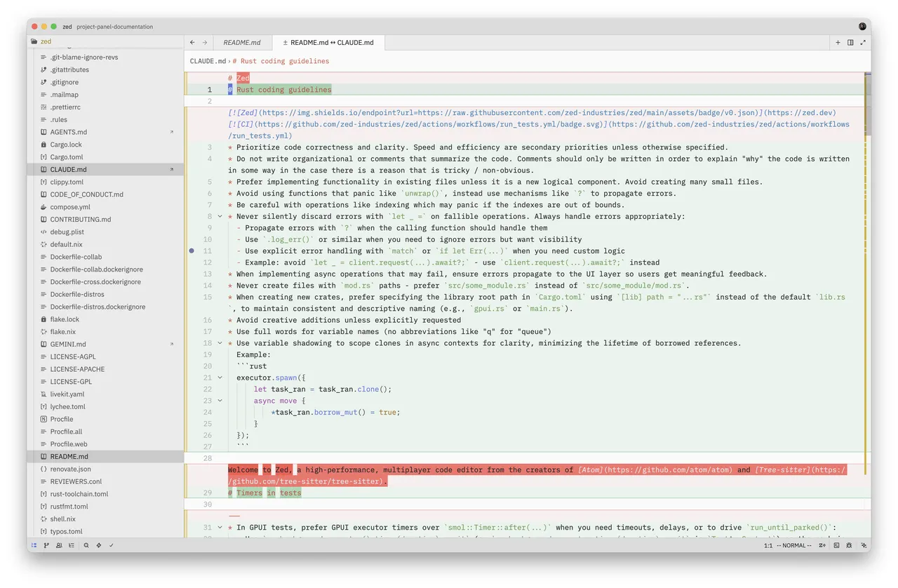Go forward using the right arrow
The image size is (898, 588).
click(205, 42)
